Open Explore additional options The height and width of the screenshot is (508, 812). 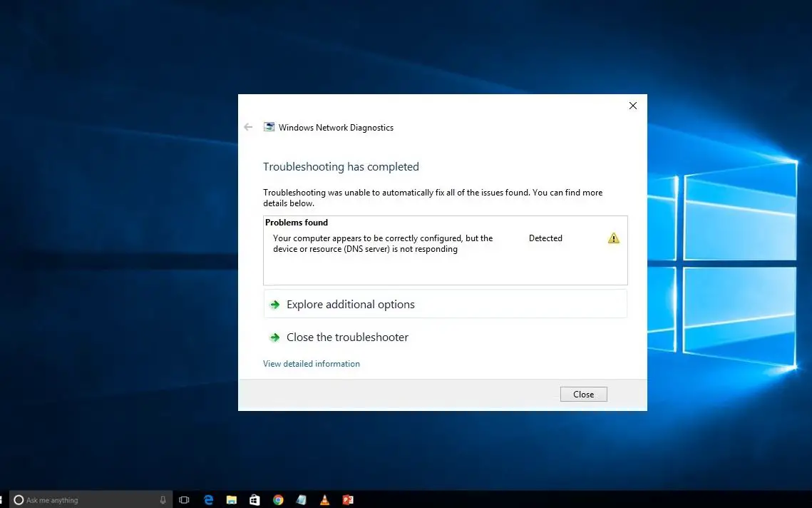tap(446, 304)
